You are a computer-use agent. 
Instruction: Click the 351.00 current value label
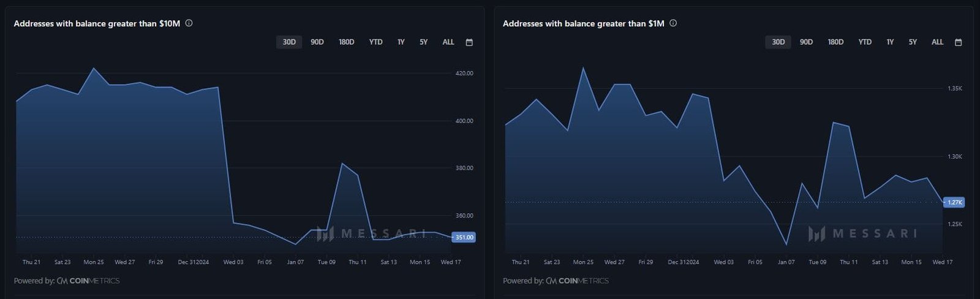click(x=464, y=237)
